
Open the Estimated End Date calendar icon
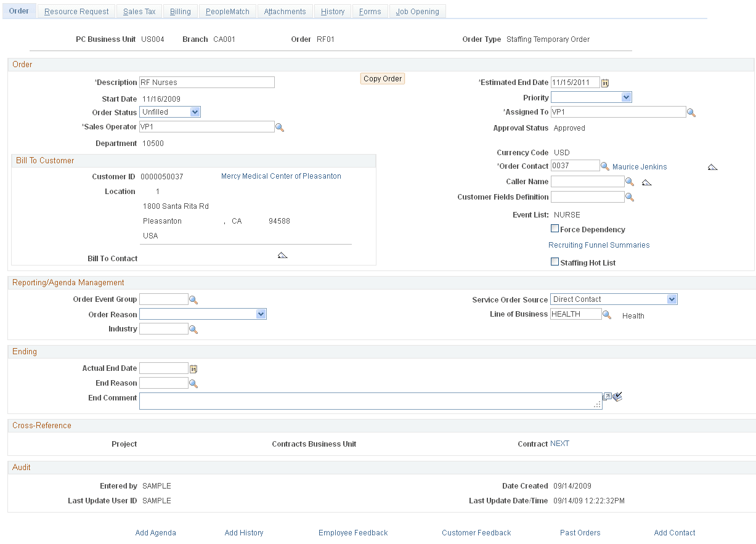pyautogui.click(x=605, y=82)
